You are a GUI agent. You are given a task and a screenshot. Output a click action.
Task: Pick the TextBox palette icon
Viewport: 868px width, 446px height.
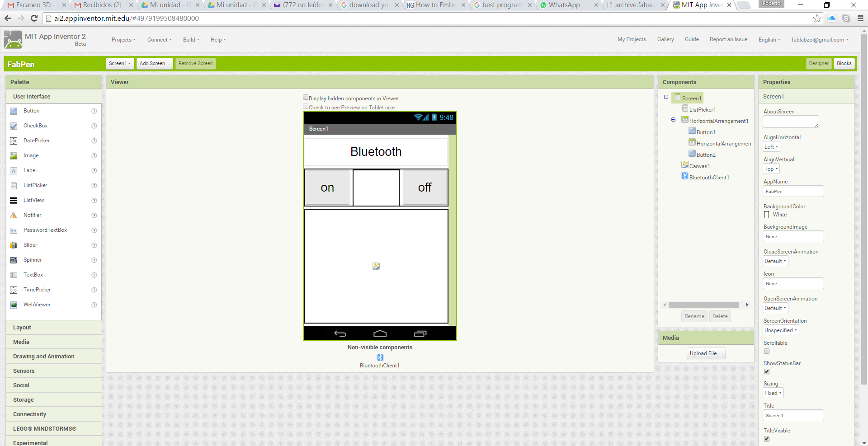pyautogui.click(x=14, y=275)
